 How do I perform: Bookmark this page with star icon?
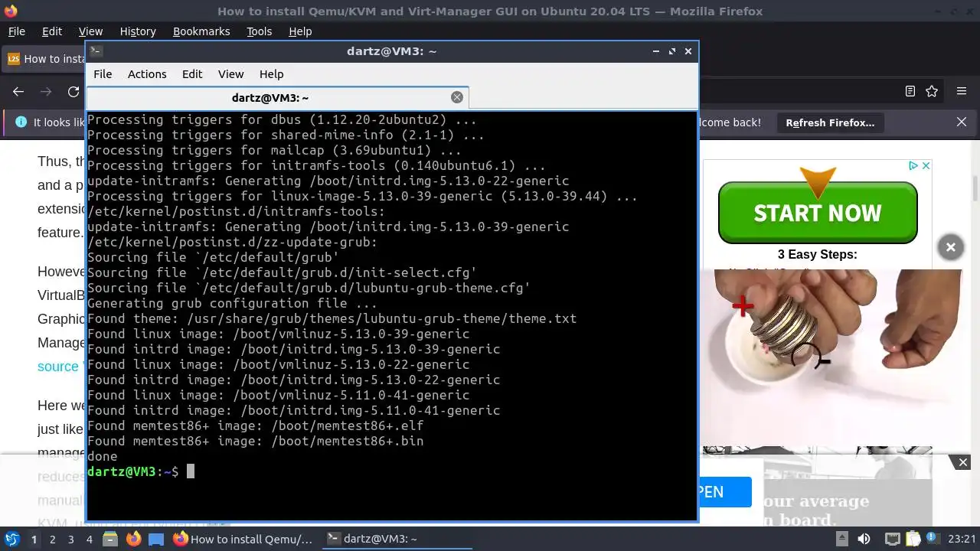(x=932, y=92)
